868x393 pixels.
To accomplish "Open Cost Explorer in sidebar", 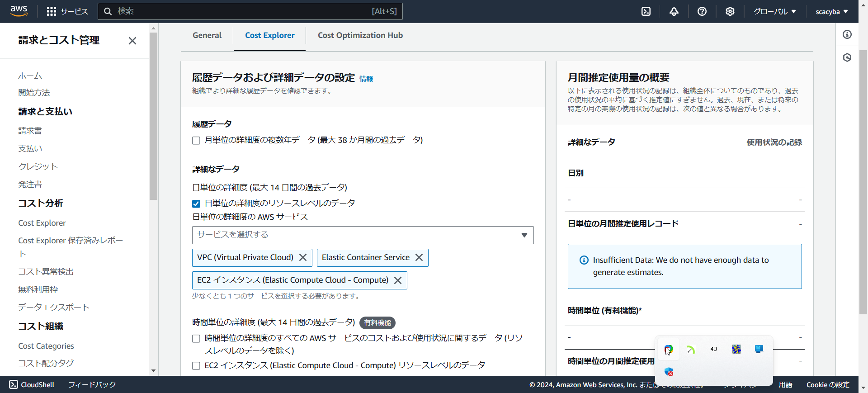I will click(x=42, y=223).
